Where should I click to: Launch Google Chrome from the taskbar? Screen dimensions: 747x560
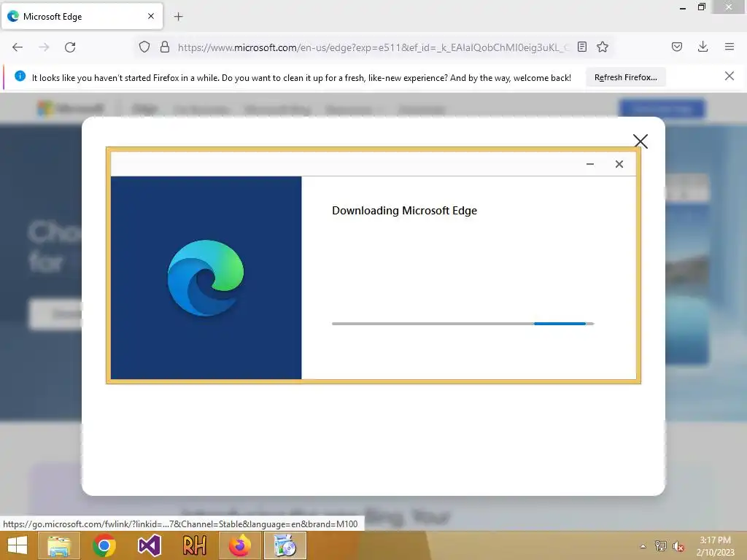click(104, 545)
